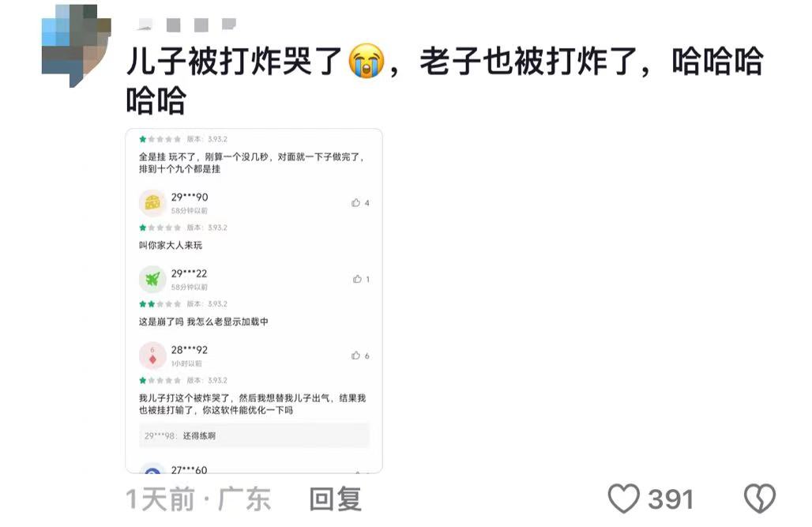812x527 pixels.
Task: Thumbs-up the 29***22 review
Action: pos(361,280)
